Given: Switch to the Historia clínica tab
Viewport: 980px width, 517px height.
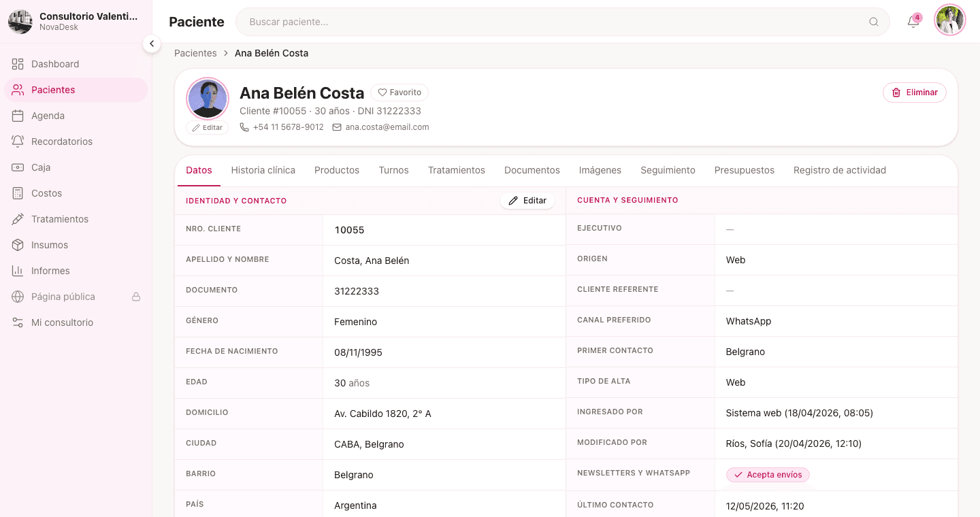Looking at the screenshot, I should [x=263, y=170].
